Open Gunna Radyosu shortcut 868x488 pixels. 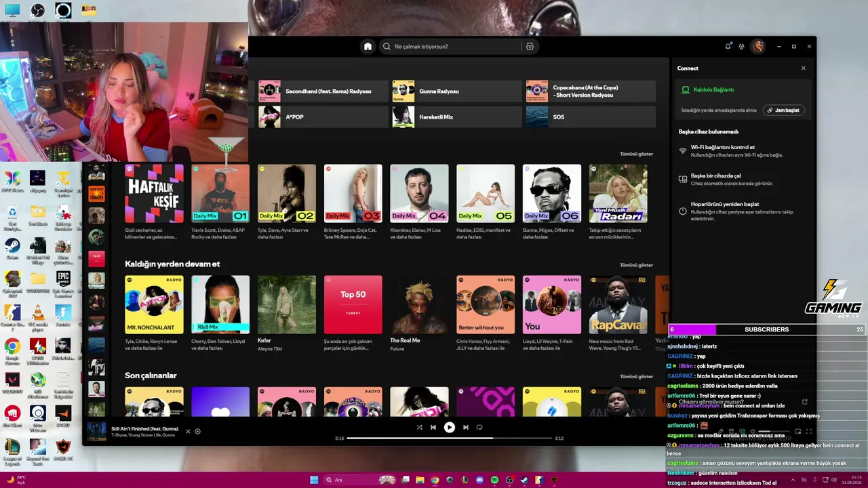pos(456,91)
